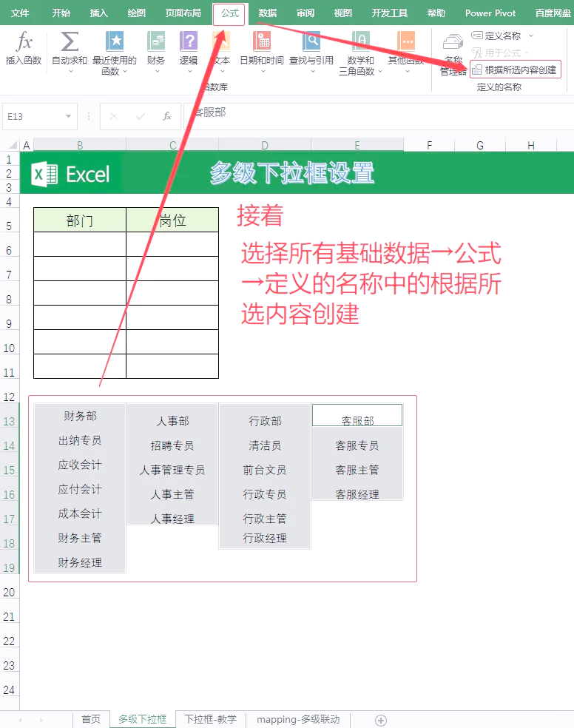Screen dimensions: 574x728
Task: Click the Select All corner triangle
Action: pos(13,145)
